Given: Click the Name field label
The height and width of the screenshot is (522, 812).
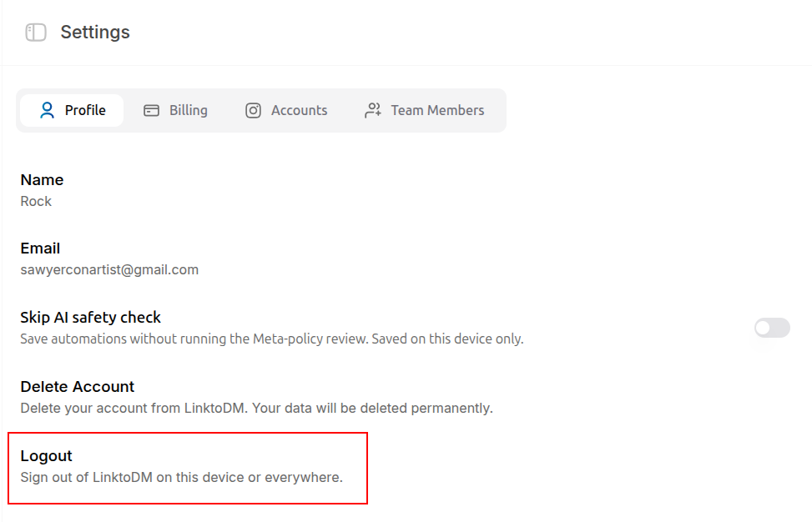Looking at the screenshot, I should pyautogui.click(x=42, y=179).
